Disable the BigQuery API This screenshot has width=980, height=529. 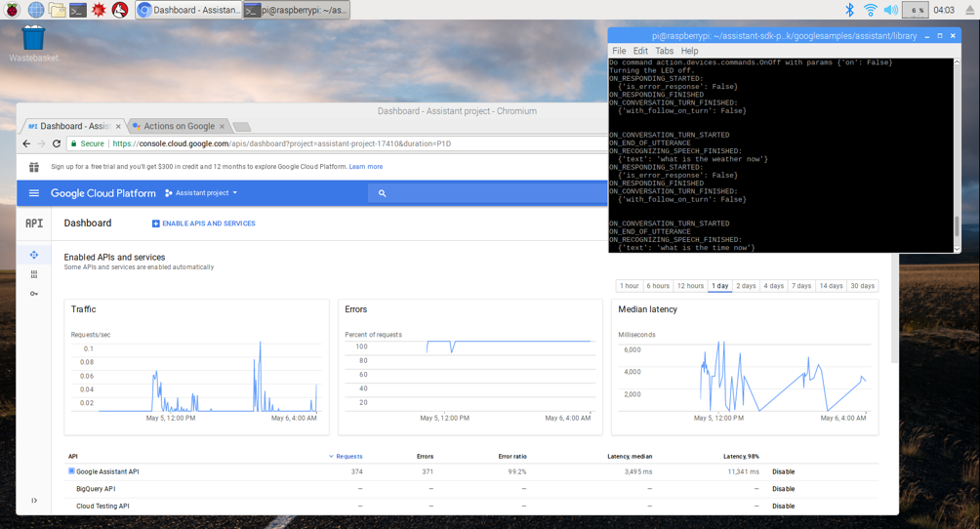pos(783,489)
